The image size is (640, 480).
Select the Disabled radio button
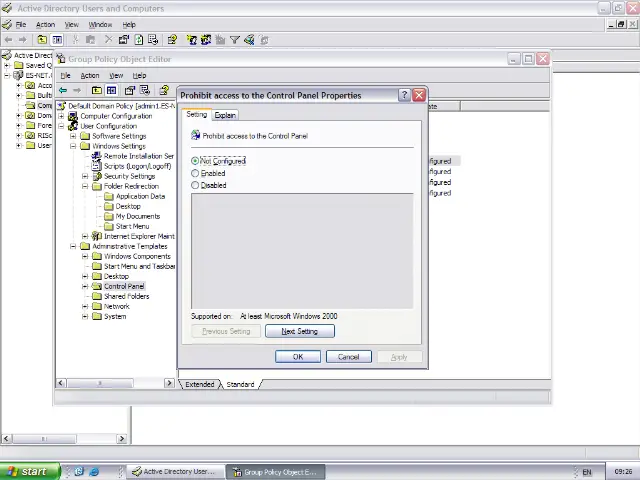pos(195,185)
